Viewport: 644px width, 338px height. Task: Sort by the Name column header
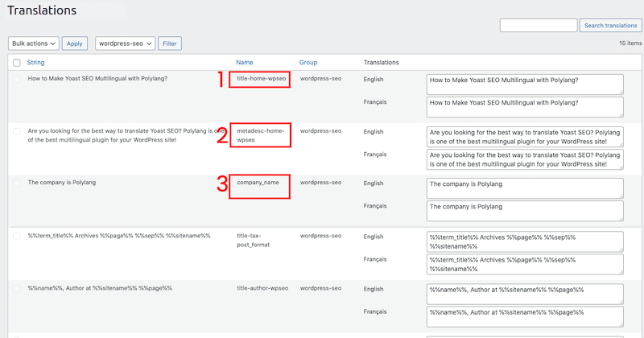245,63
